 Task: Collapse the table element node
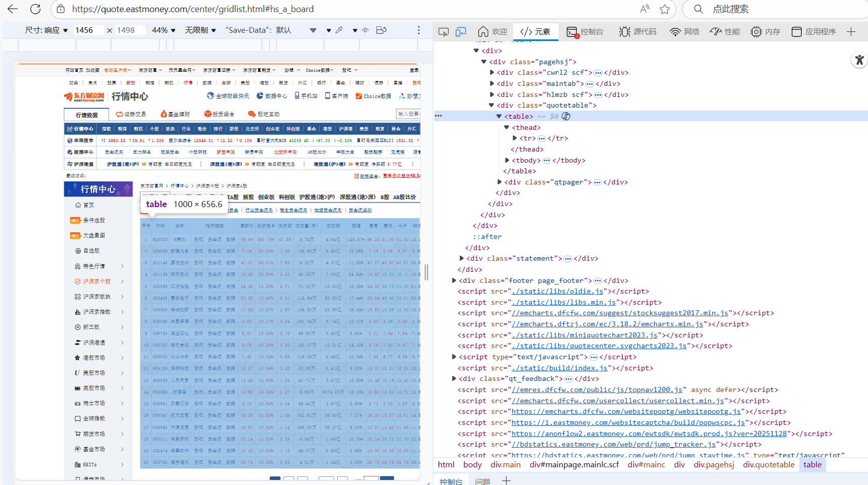(x=499, y=117)
